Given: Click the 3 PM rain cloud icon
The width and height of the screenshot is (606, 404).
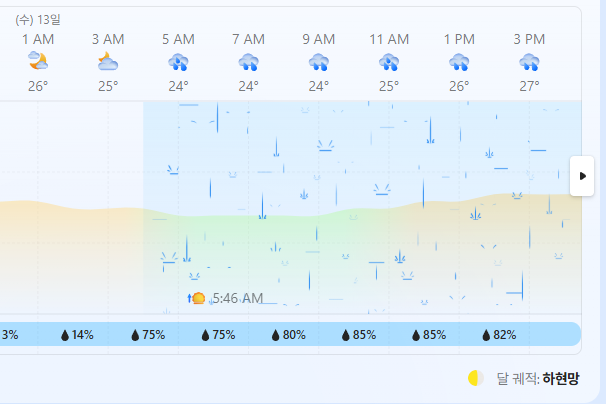Looking at the screenshot, I should tap(529, 62).
